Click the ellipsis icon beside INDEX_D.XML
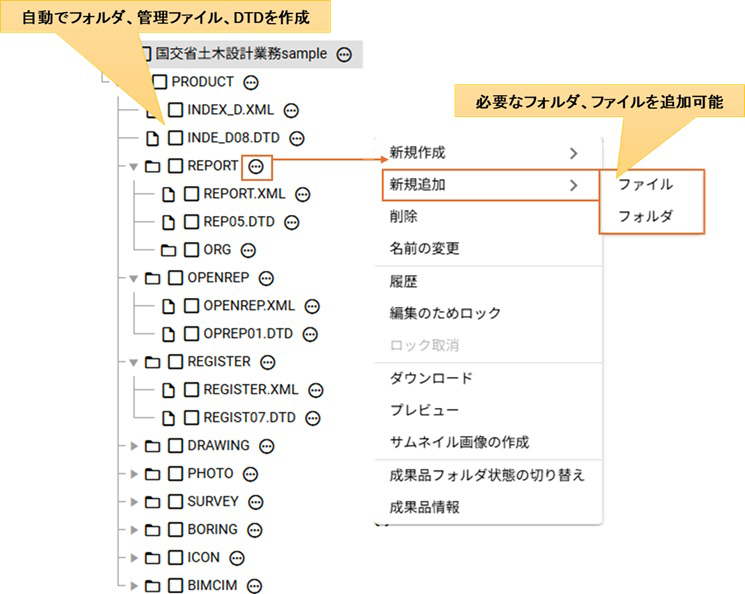 pyautogui.click(x=292, y=110)
